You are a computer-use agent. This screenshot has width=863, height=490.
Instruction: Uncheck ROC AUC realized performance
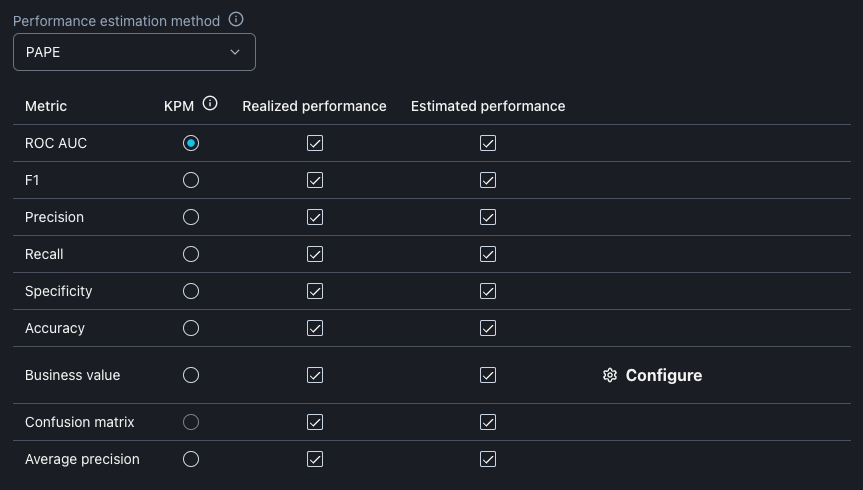(x=315, y=143)
